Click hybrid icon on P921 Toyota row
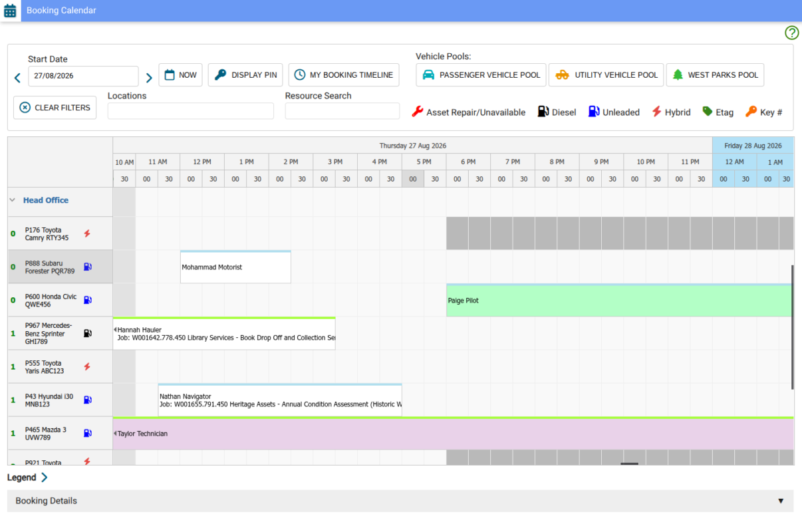Image resolution: width=802 pixels, height=532 pixels. pos(87,461)
